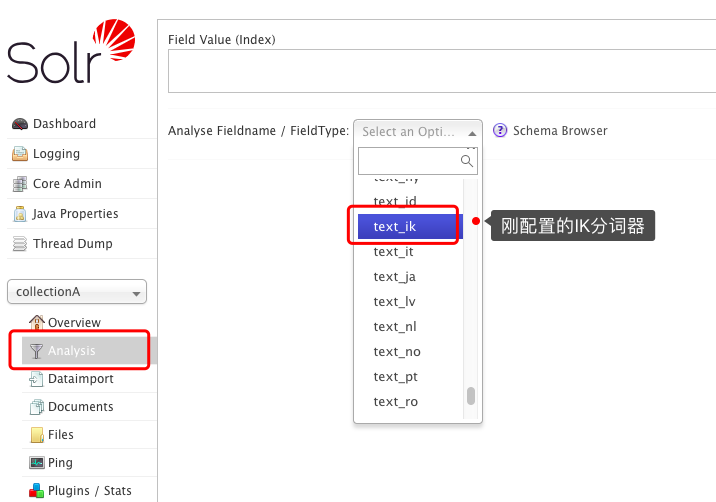The width and height of the screenshot is (716, 502).
Task: Click the Ping monitor icon
Action: point(37,463)
